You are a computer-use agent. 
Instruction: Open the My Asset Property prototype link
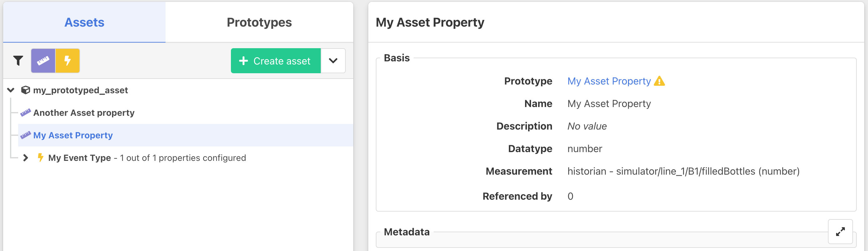click(x=609, y=81)
